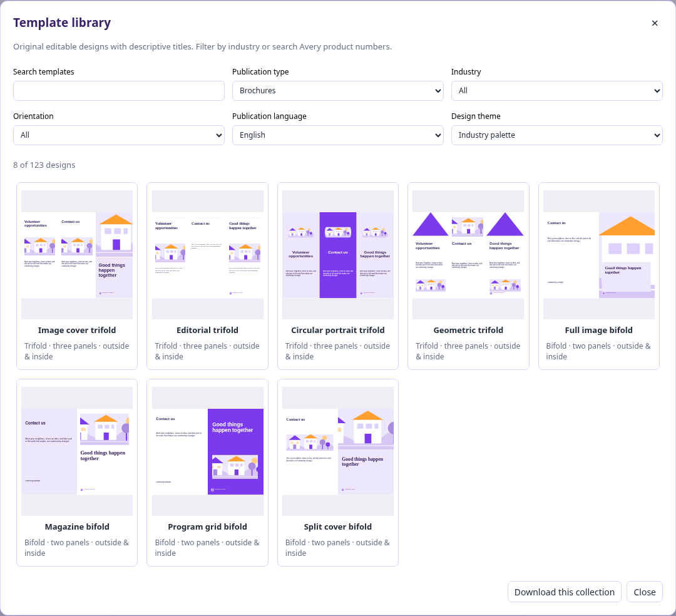676x616 pixels.
Task: Click the Full image bifold title
Action: click(599, 330)
